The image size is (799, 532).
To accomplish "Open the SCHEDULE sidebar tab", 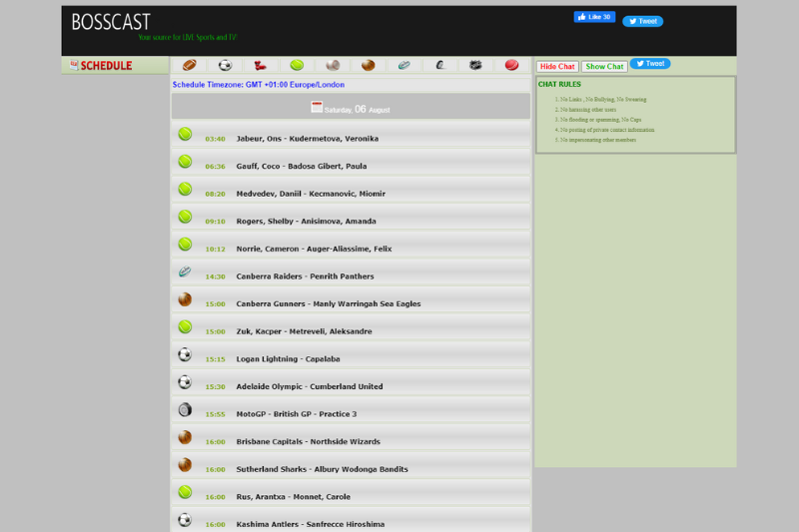I will (x=115, y=66).
